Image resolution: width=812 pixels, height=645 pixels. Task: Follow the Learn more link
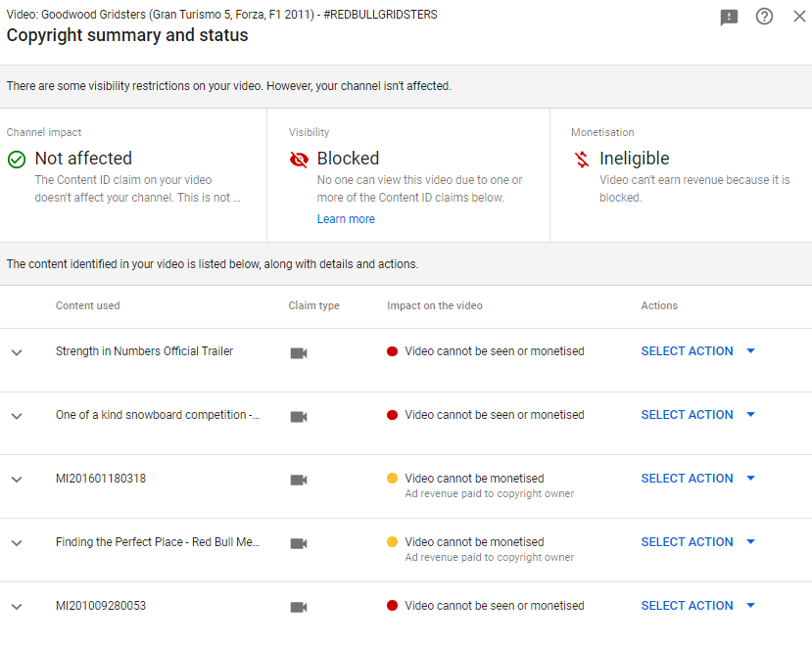coord(346,219)
